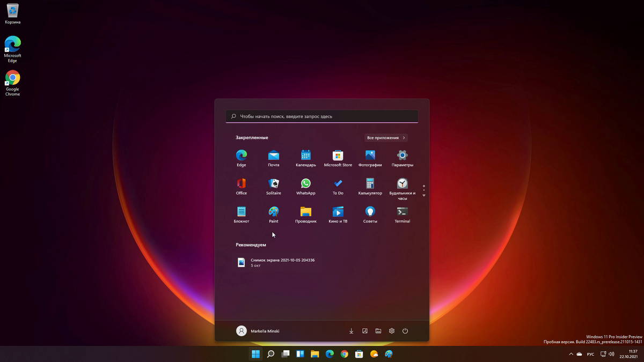
Task: Open Search from the taskbar
Action: click(x=271, y=354)
